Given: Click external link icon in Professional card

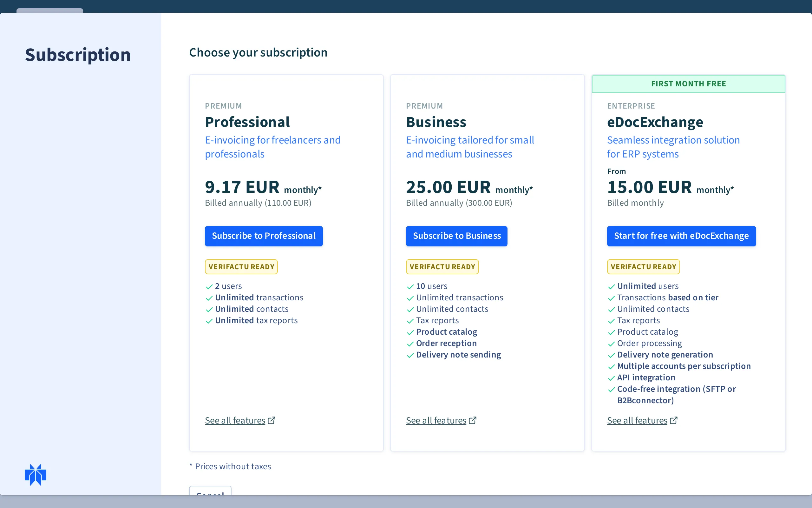Looking at the screenshot, I should coord(272,420).
